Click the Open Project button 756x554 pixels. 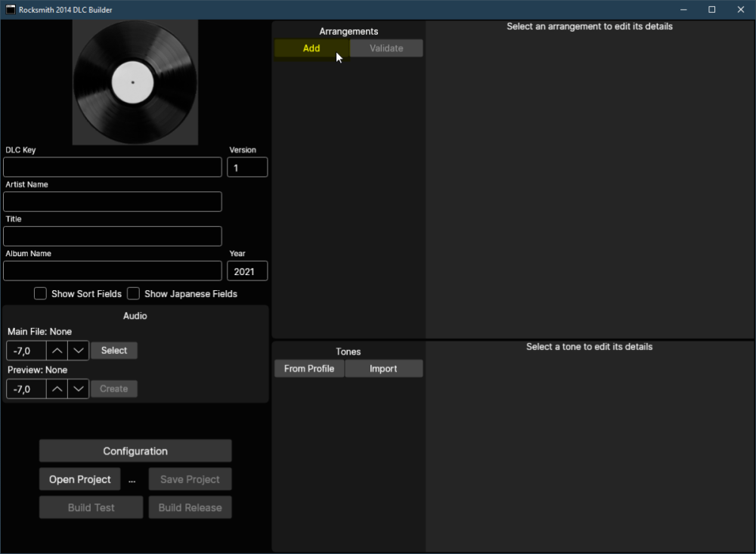tap(80, 480)
